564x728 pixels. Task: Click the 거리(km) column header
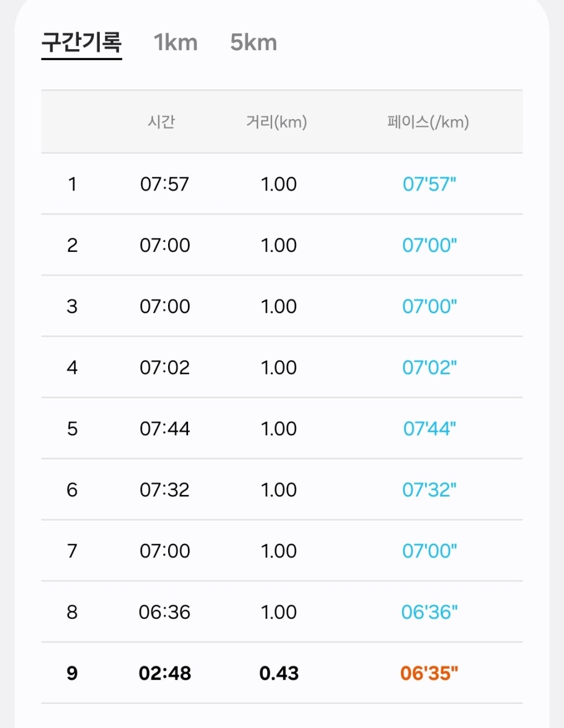[277, 122]
